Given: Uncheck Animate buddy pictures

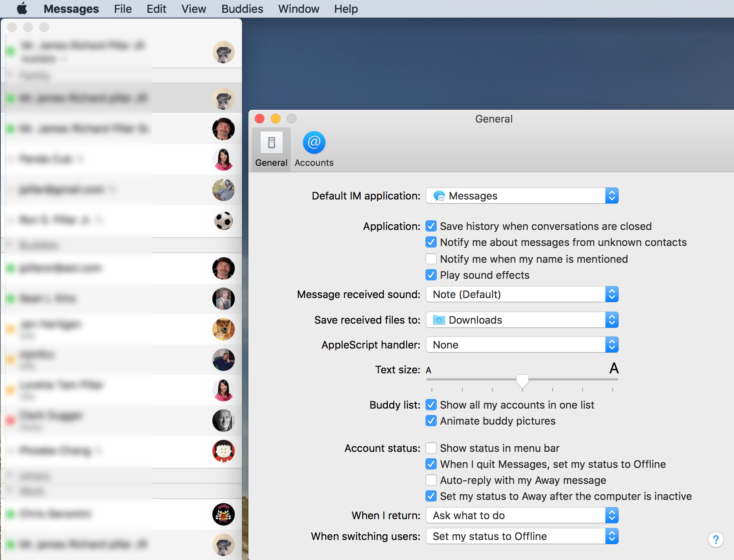Looking at the screenshot, I should [431, 421].
